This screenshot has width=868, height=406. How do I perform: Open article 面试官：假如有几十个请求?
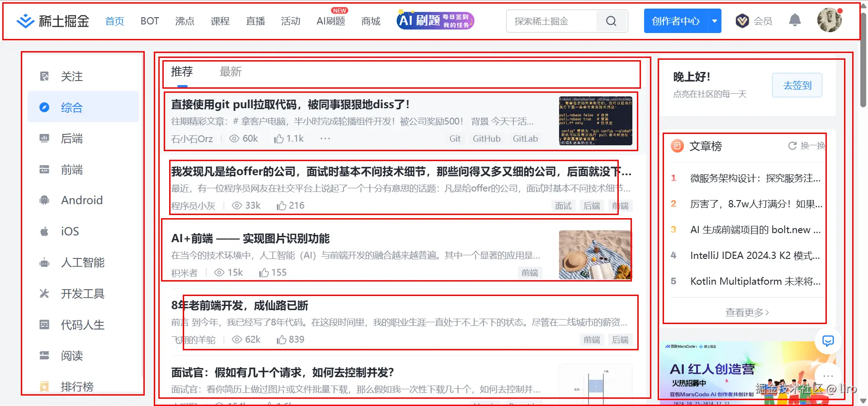[283, 373]
